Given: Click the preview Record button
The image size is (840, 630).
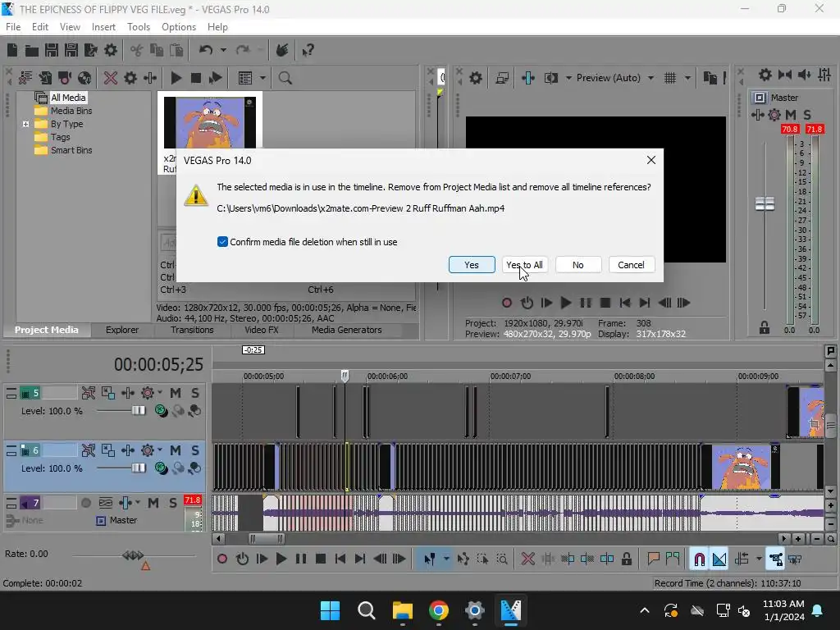Looking at the screenshot, I should pyautogui.click(x=507, y=303).
